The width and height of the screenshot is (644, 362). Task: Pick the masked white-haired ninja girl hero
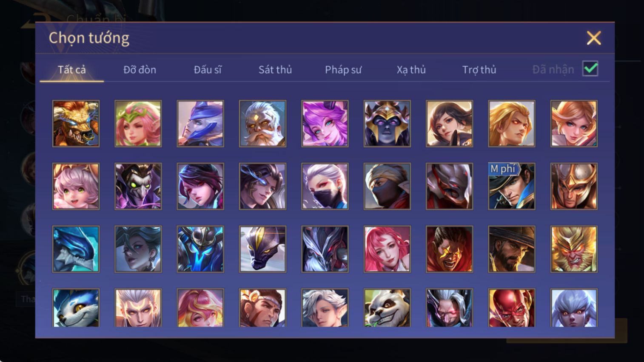[x=325, y=186]
